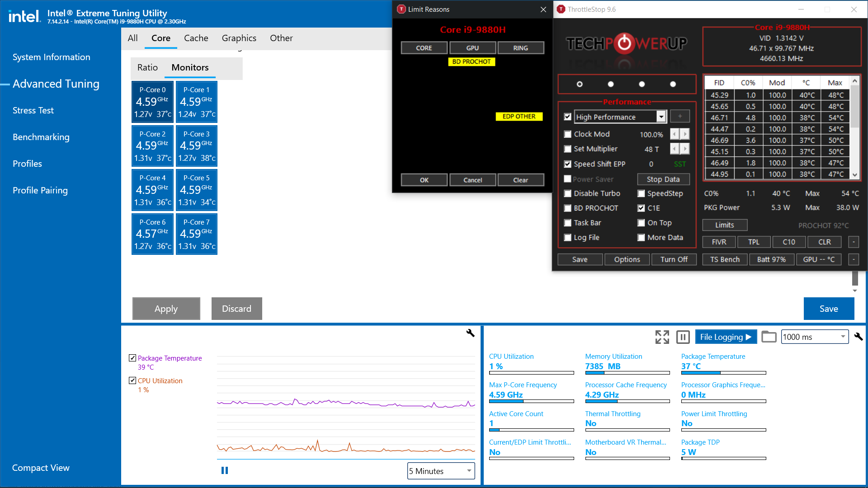This screenshot has height=488, width=868.
Task: Open the High Performance profile dropdown
Action: pyautogui.click(x=661, y=117)
